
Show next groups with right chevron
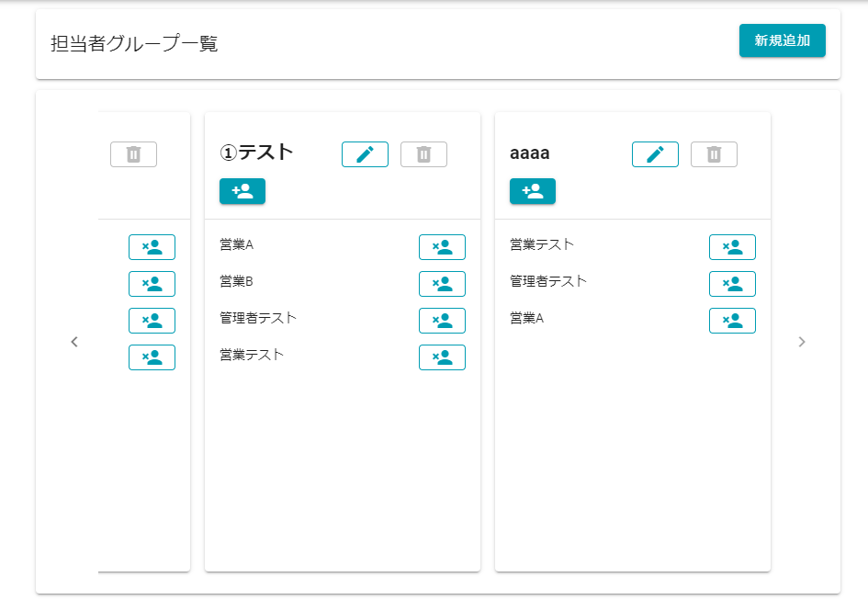(802, 342)
